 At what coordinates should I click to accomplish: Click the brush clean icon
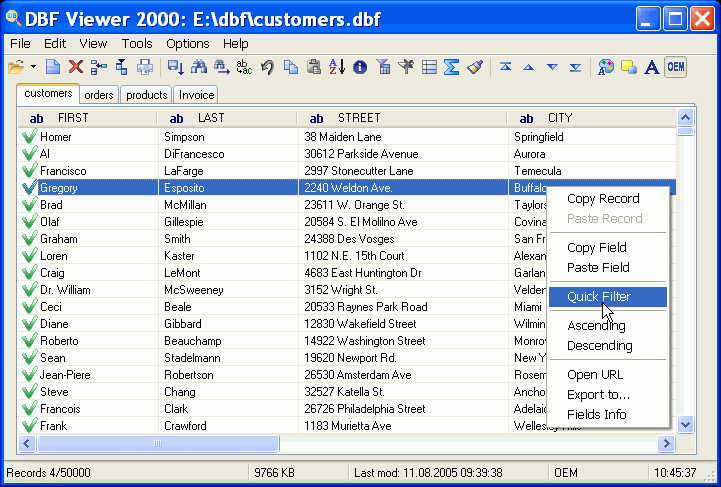[x=475, y=67]
